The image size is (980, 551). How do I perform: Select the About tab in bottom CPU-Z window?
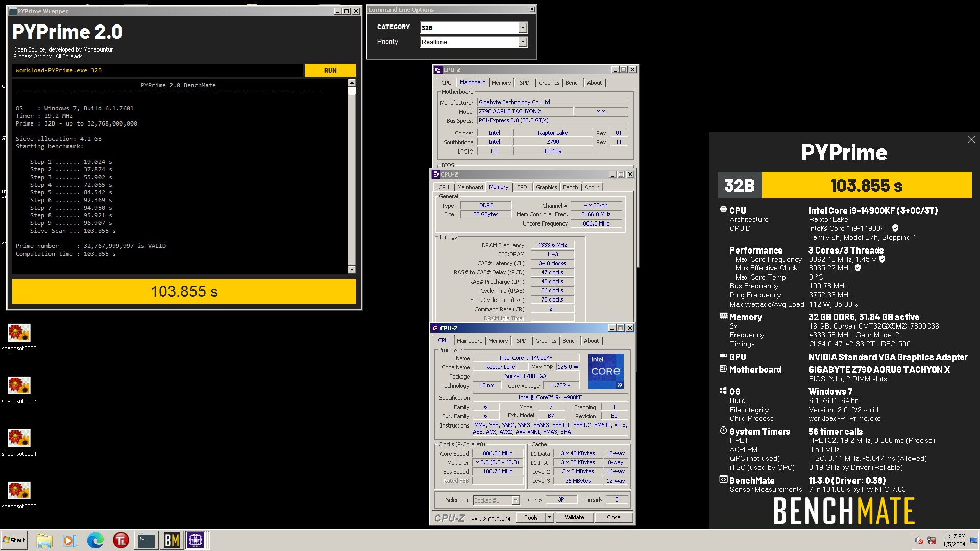pos(592,341)
